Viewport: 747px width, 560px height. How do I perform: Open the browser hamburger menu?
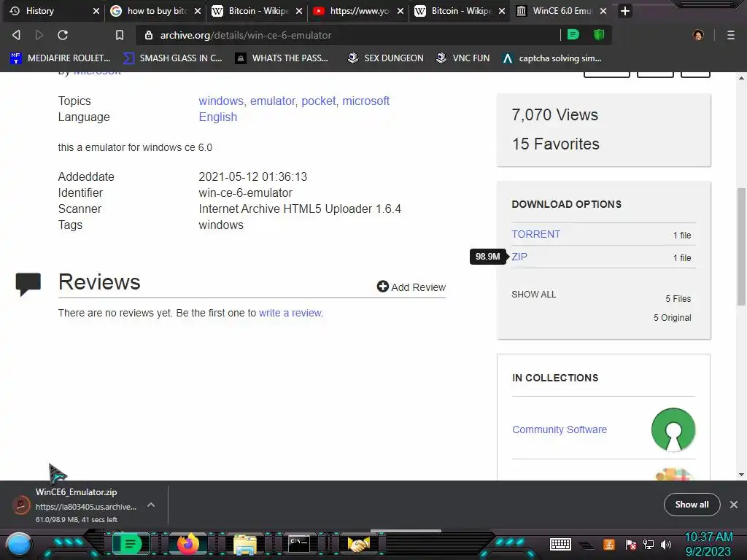pyautogui.click(x=731, y=35)
